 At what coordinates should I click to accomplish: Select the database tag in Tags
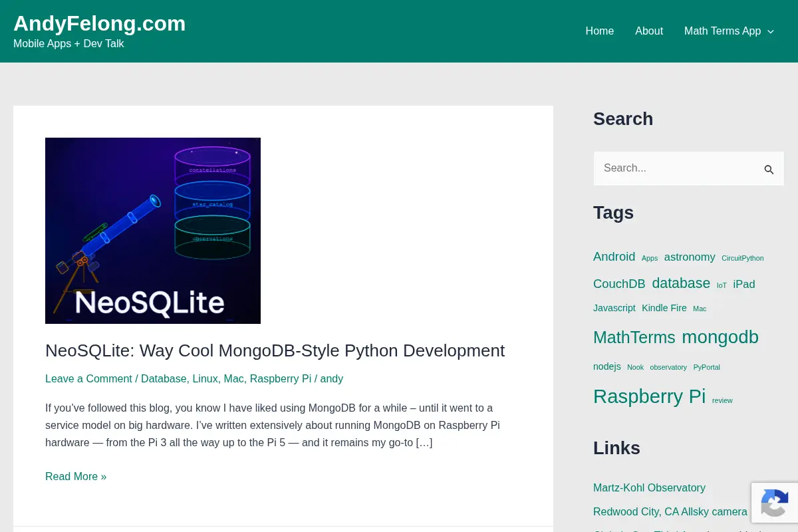pos(681,283)
